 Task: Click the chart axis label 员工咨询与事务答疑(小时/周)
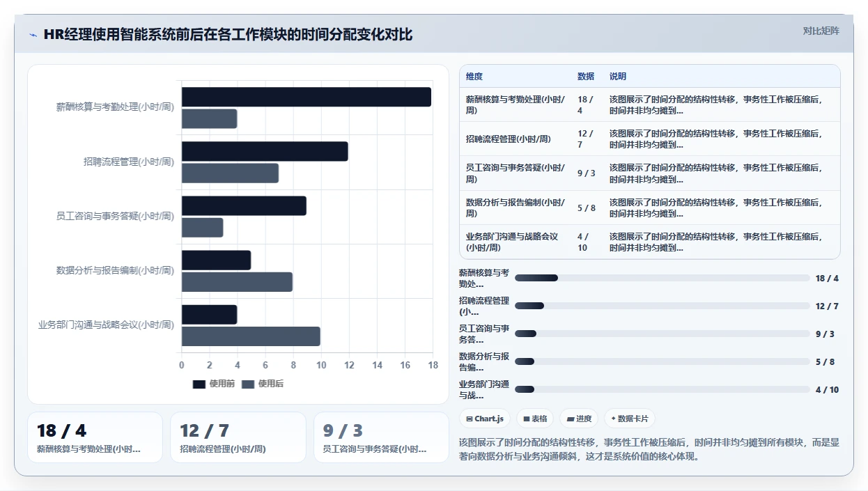[x=115, y=216]
